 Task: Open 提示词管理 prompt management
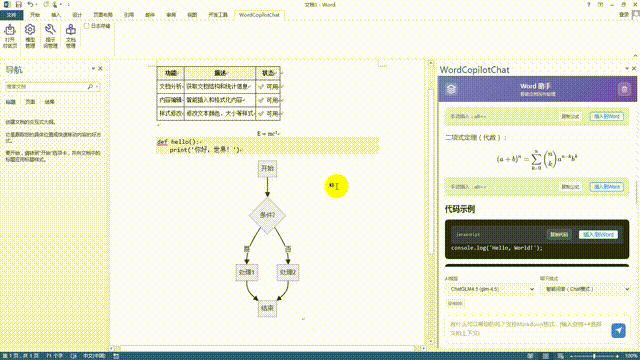click(x=50, y=36)
